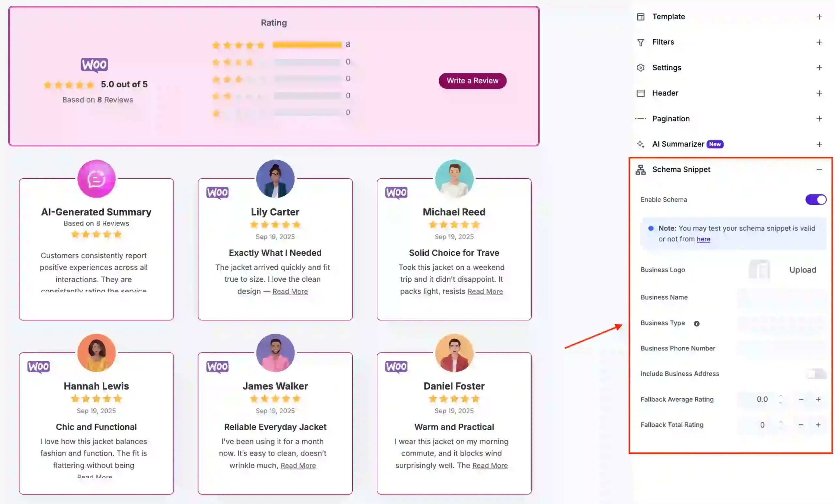Click the Business Type info icon
This screenshot has height=504, width=835.
coord(697,324)
